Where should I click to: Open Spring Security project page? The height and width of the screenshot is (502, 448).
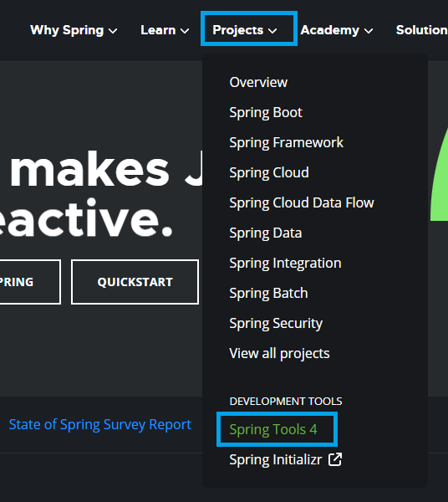coord(276,323)
